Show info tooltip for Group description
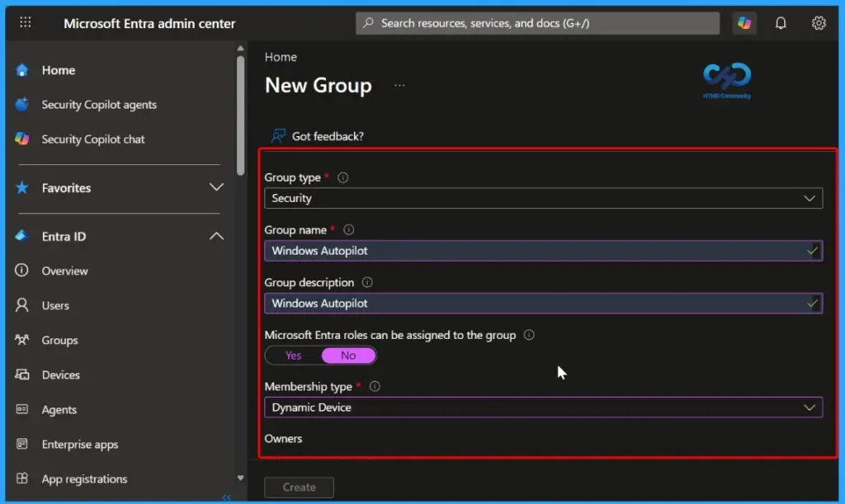 click(x=367, y=282)
